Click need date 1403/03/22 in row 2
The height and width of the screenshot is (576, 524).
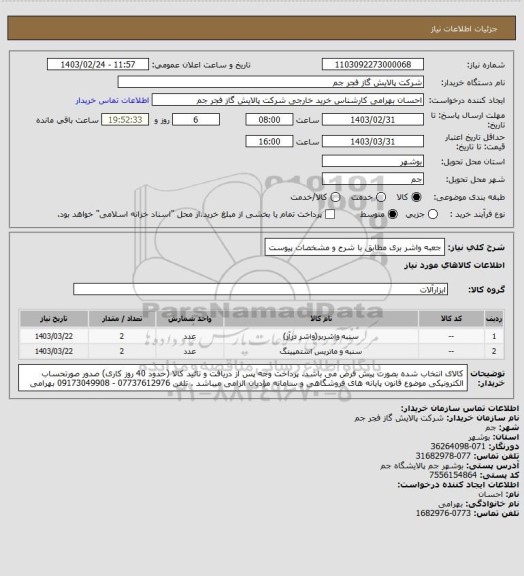(54, 351)
